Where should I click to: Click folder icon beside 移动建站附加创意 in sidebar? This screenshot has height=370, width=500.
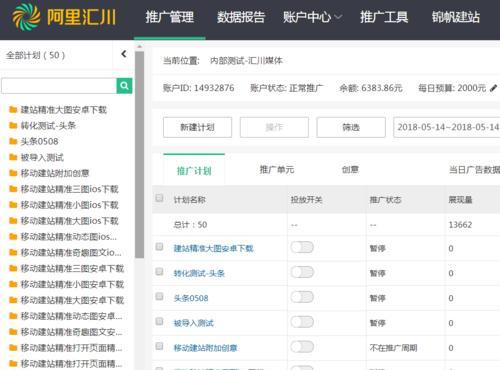(x=13, y=173)
